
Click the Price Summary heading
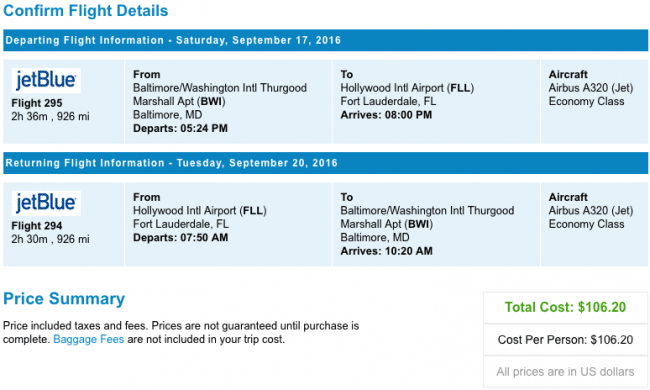[x=64, y=298]
